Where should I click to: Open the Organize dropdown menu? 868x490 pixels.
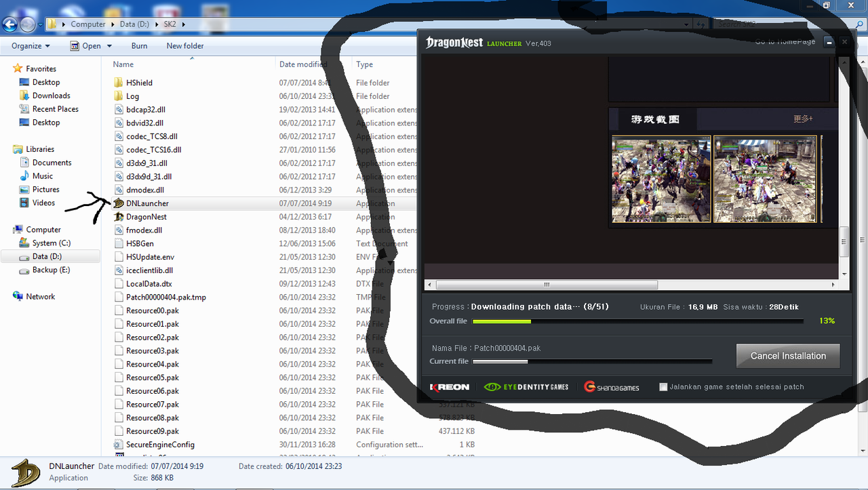click(31, 46)
